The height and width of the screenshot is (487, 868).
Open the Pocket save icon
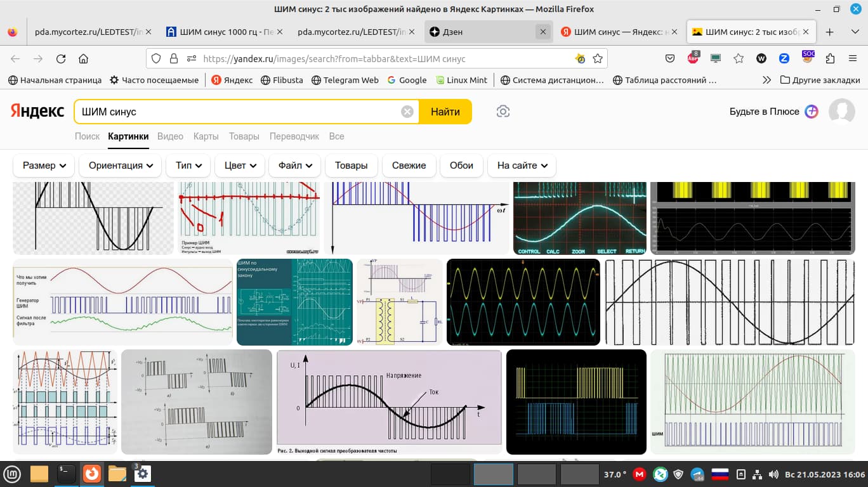(670, 58)
